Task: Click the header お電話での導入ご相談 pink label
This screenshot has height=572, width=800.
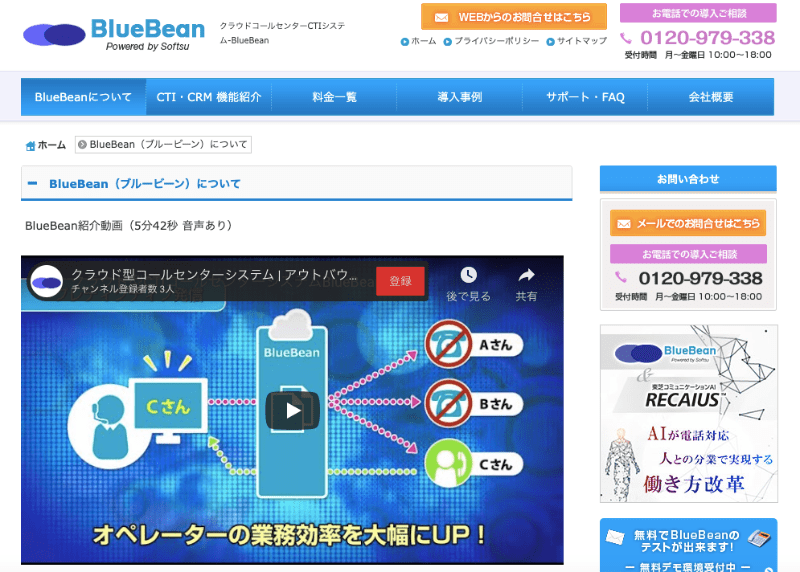Action: pos(698,13)
